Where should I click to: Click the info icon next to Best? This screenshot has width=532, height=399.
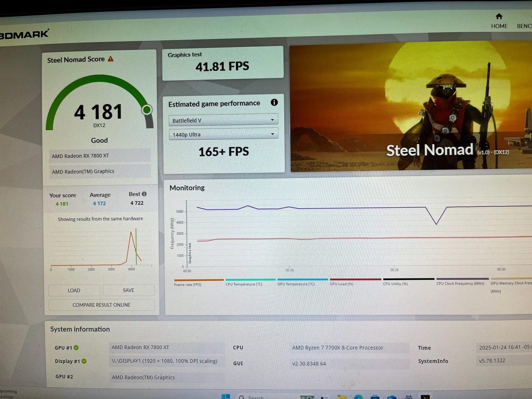point(144,194)
